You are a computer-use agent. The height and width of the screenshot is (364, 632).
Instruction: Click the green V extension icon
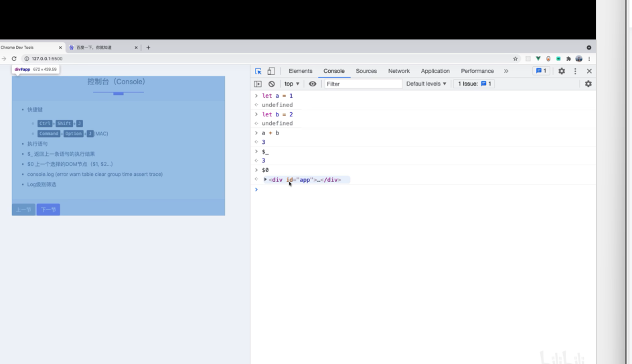click(538, 59)
